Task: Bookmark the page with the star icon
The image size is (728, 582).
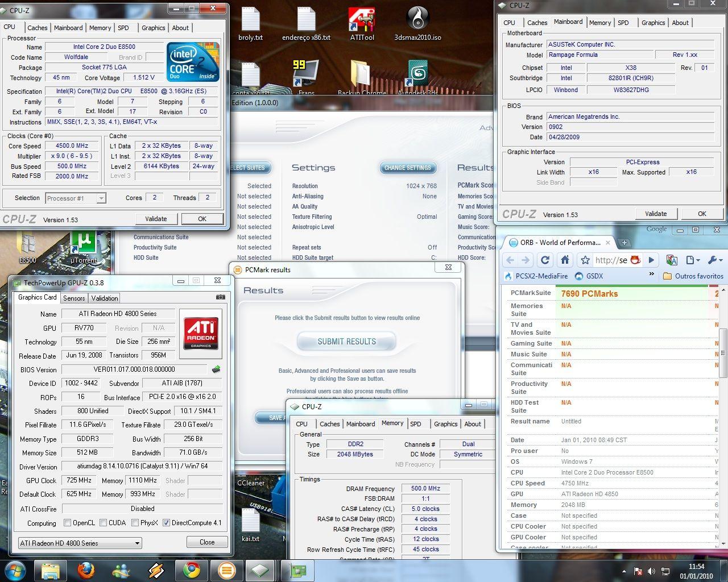Action: click(585, 260)
